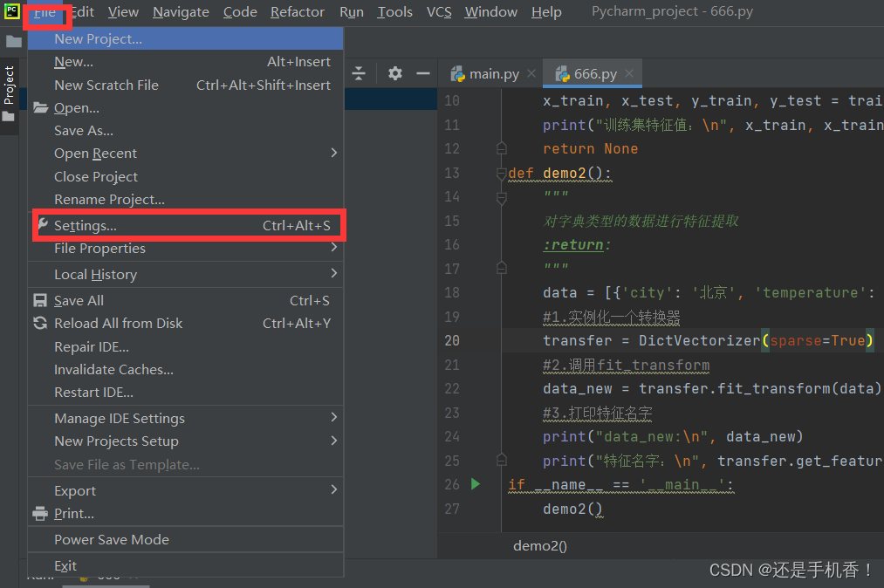Open the VCS menu
Viewport: 884px width, 588px height.
(x=439, y=12)
